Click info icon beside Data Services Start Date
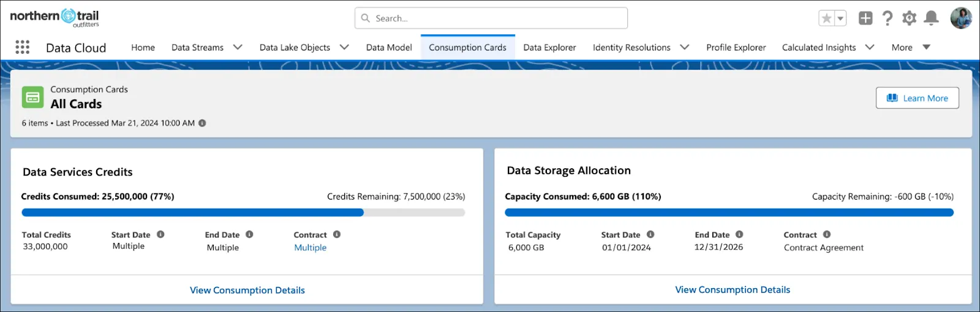 (x=160, y=234)
